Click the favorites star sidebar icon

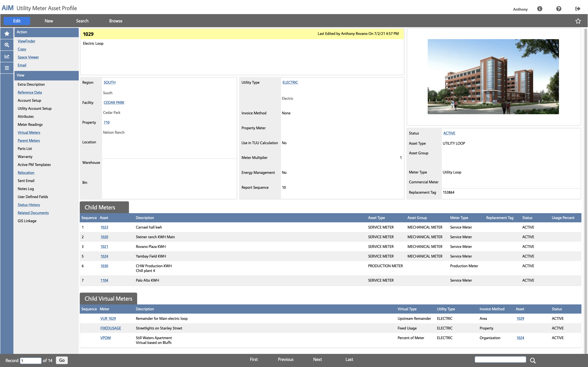[x=7, y=33]
